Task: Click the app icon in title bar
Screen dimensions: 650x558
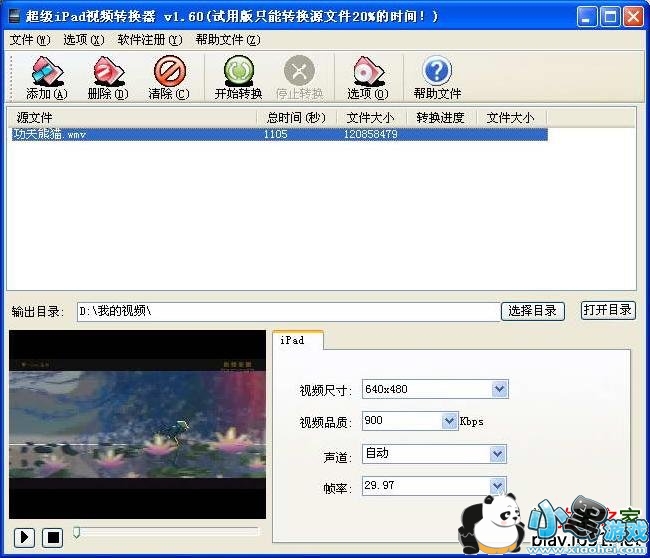Action: click(x=15, y=17)
